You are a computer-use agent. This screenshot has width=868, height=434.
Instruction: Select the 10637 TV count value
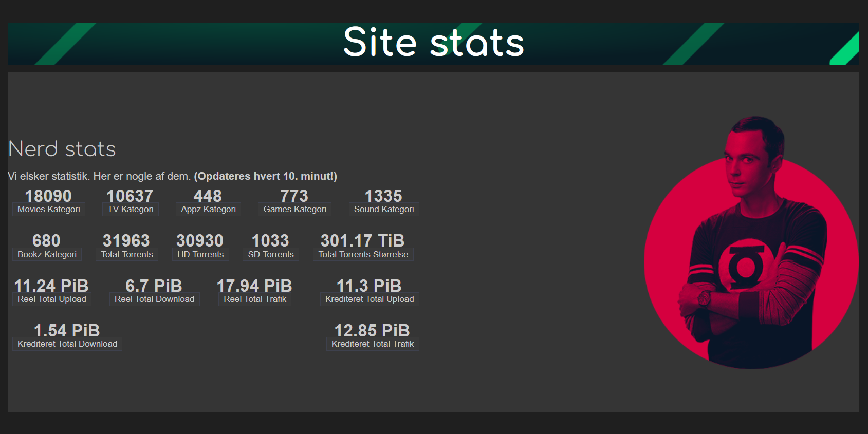tap(130, 196)
